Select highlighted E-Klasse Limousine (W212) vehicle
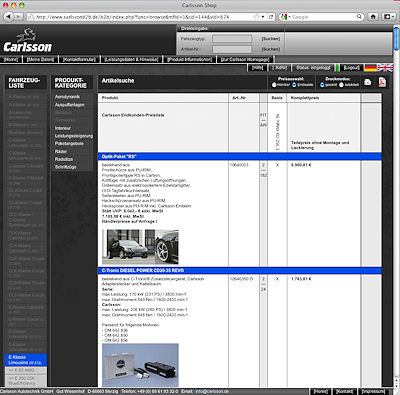 coord(26,360)
